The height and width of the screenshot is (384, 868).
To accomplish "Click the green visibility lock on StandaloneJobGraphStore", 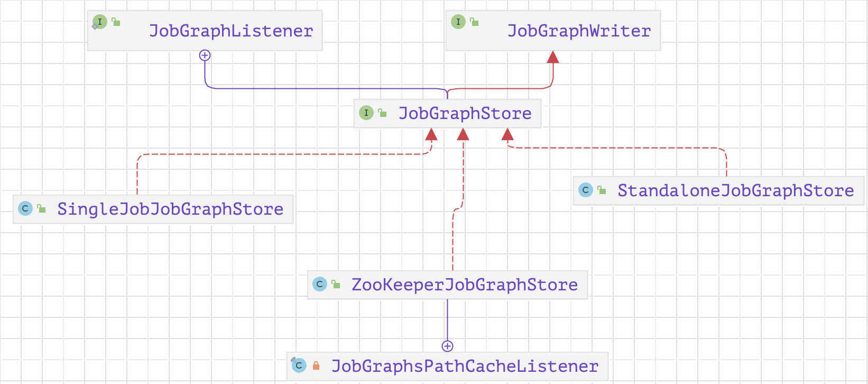I will pyautogui.click(x=602, y=190).
